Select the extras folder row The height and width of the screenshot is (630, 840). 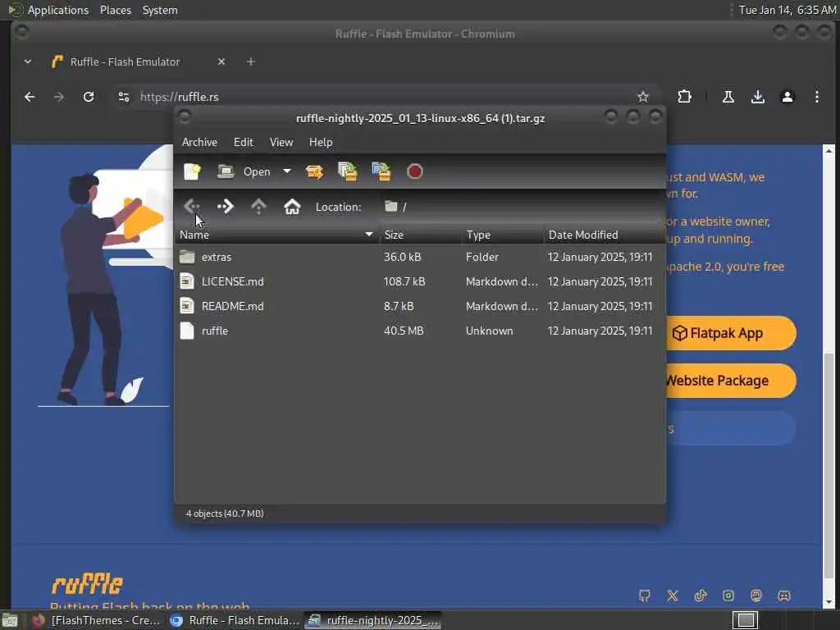(419, 257)
